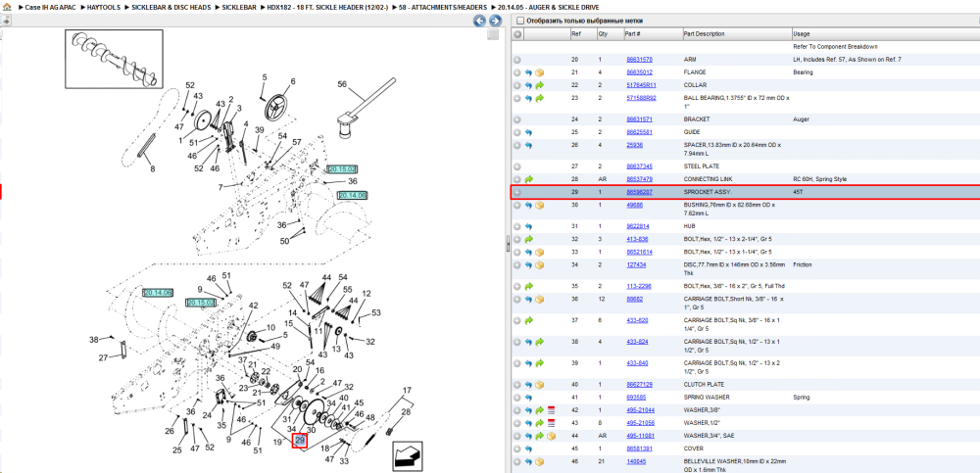980x473 pixels.
Task: Click green arrow on ref 37 carriage bolt
Action: 529,320
